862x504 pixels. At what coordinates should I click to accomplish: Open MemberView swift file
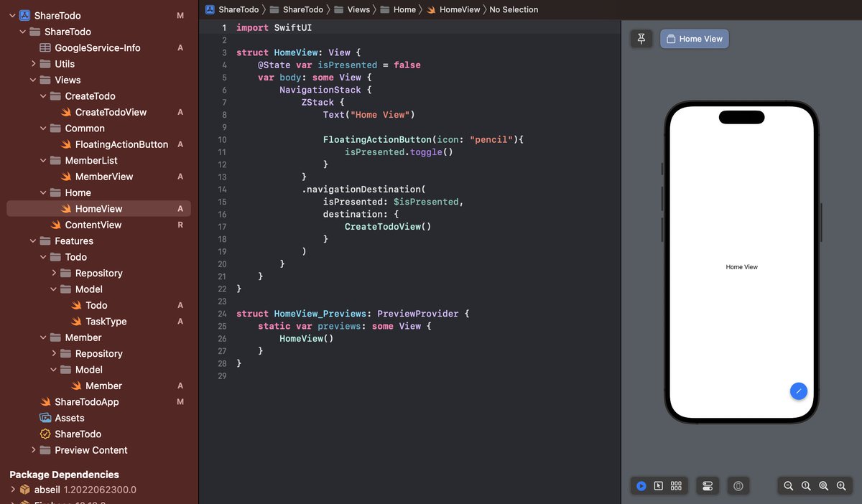[x=104, y=177]
